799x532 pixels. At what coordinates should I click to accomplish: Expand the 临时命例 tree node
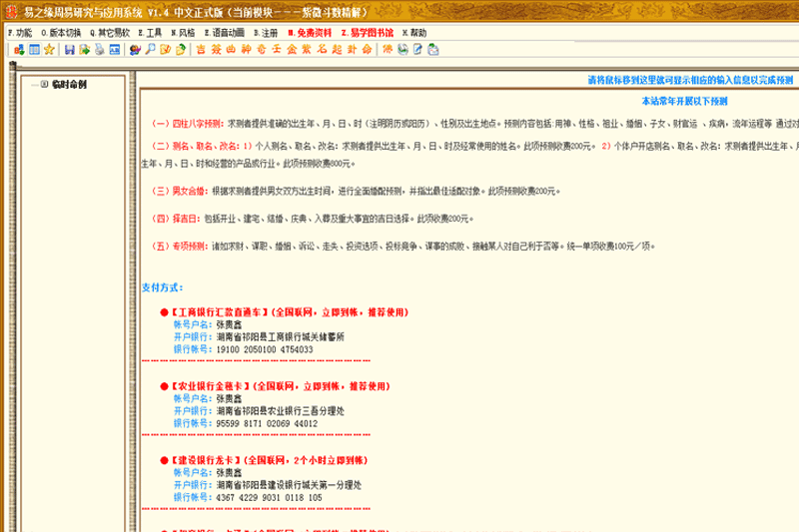coord(44,84)
